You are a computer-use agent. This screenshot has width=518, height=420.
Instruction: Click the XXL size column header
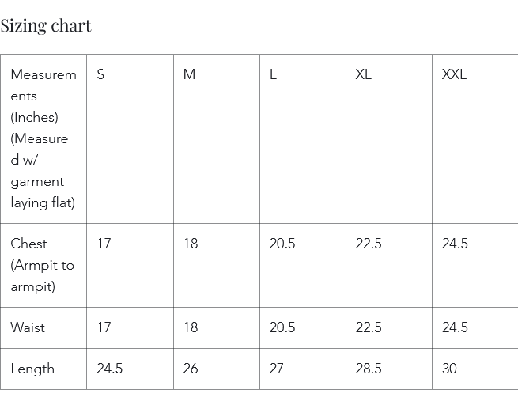pos(454,74)
